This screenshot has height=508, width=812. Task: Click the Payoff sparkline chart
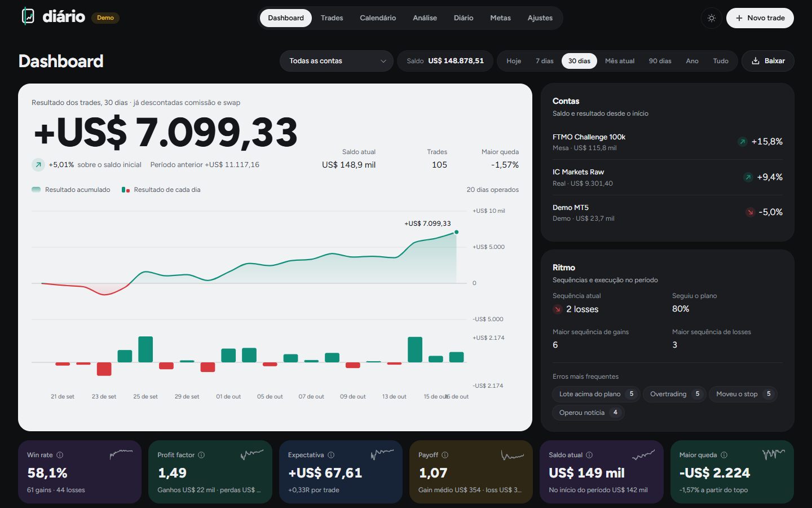(513, 454)
